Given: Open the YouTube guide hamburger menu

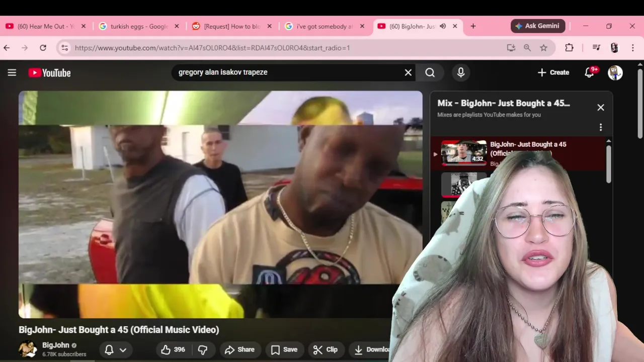Looking at the screenshot, I should tap(12, 72).
